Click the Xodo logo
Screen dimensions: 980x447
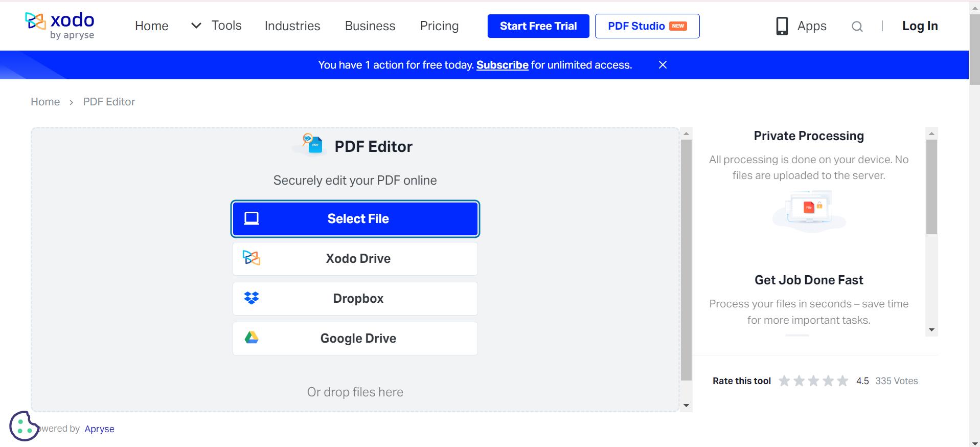pos(60,26)
